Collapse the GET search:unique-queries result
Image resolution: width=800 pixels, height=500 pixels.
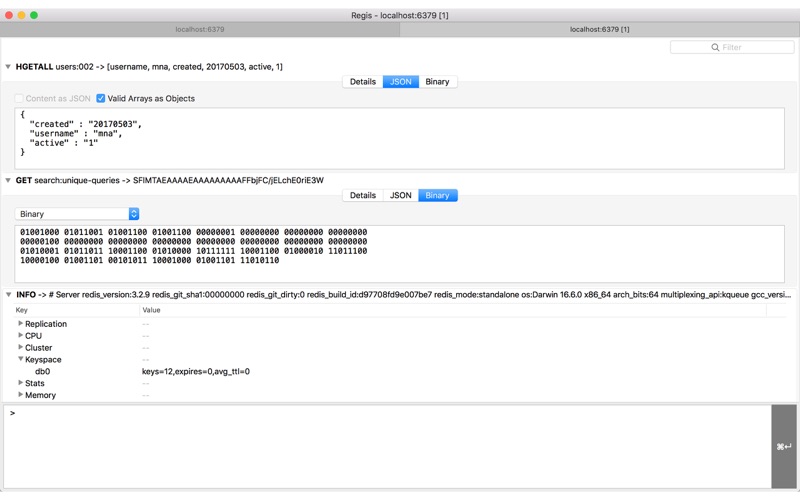coord(8,181)
